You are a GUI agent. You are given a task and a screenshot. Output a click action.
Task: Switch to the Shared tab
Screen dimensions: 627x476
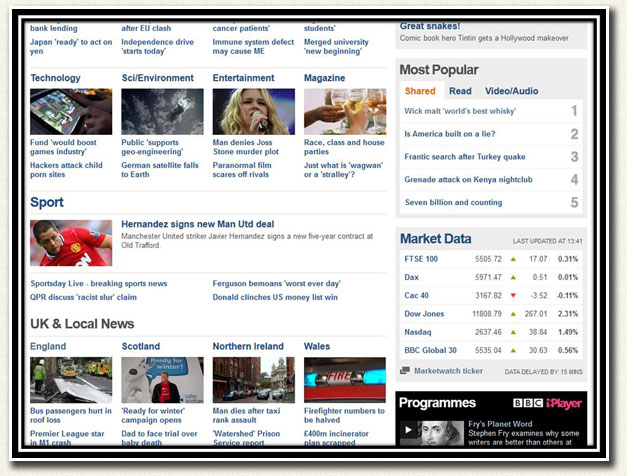point(420,91)
